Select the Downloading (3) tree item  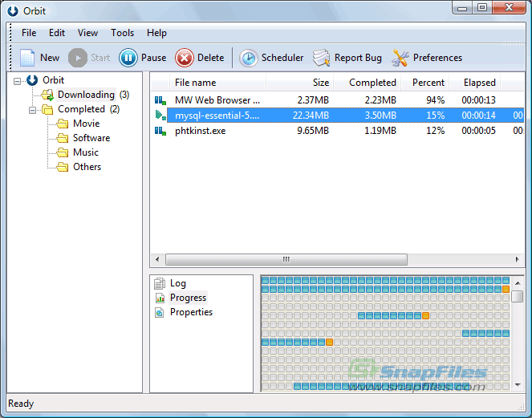(x=93, y=95)
